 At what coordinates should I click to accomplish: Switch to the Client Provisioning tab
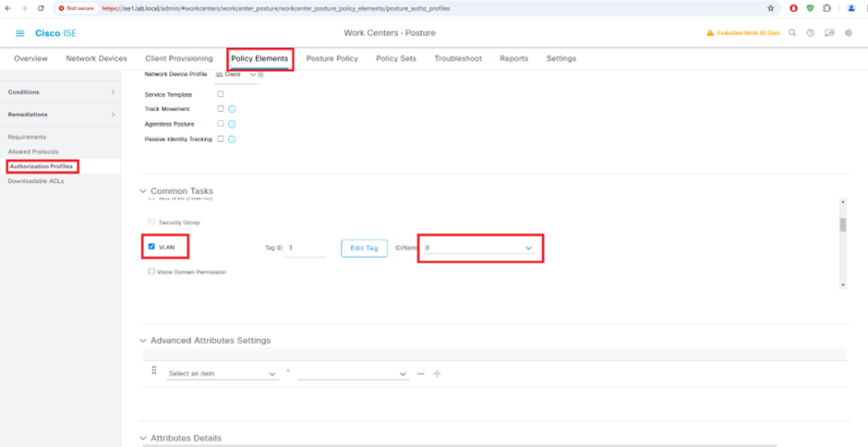179,59
